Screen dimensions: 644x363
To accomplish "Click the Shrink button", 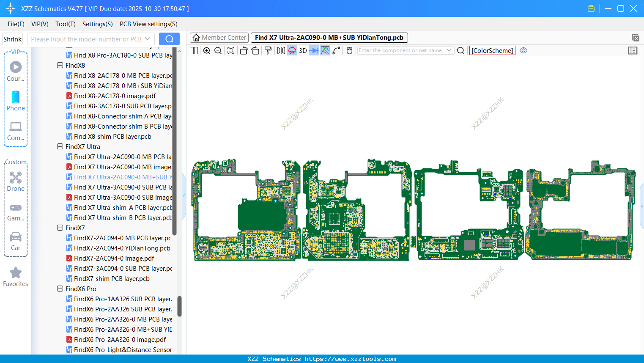I will 13,39.
